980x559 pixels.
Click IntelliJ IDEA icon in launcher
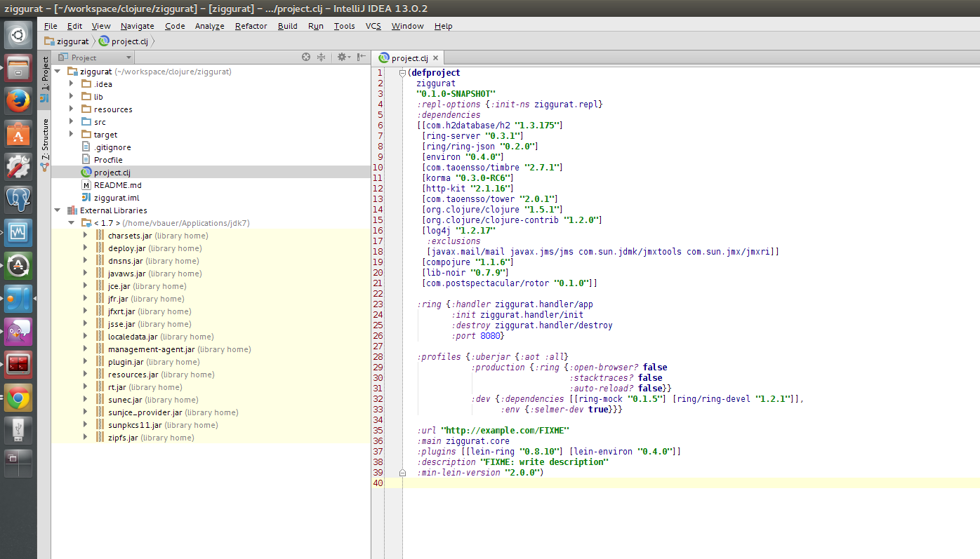[x=18, y=299]
